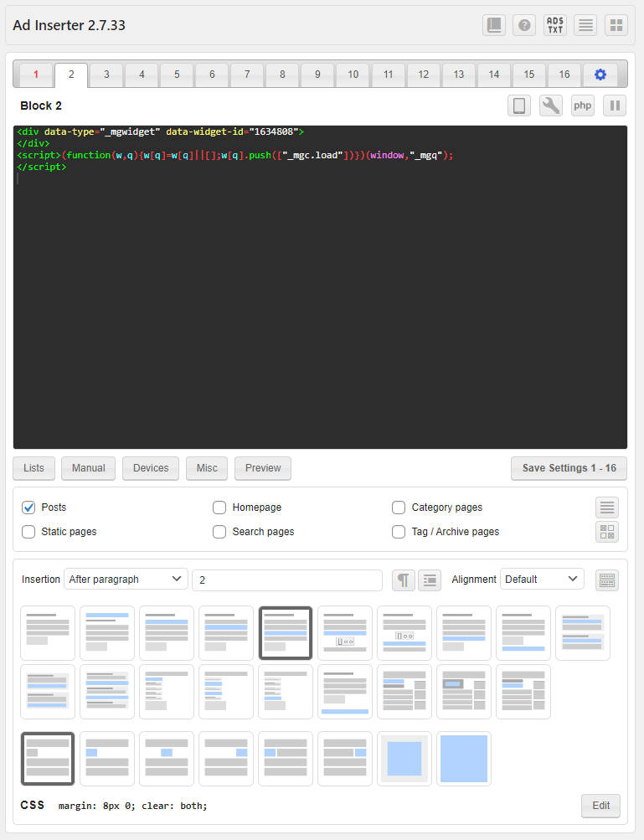Check the Category pages checkbox
Viewport: 644px width, 840px height.
click(x=399, y=508)
